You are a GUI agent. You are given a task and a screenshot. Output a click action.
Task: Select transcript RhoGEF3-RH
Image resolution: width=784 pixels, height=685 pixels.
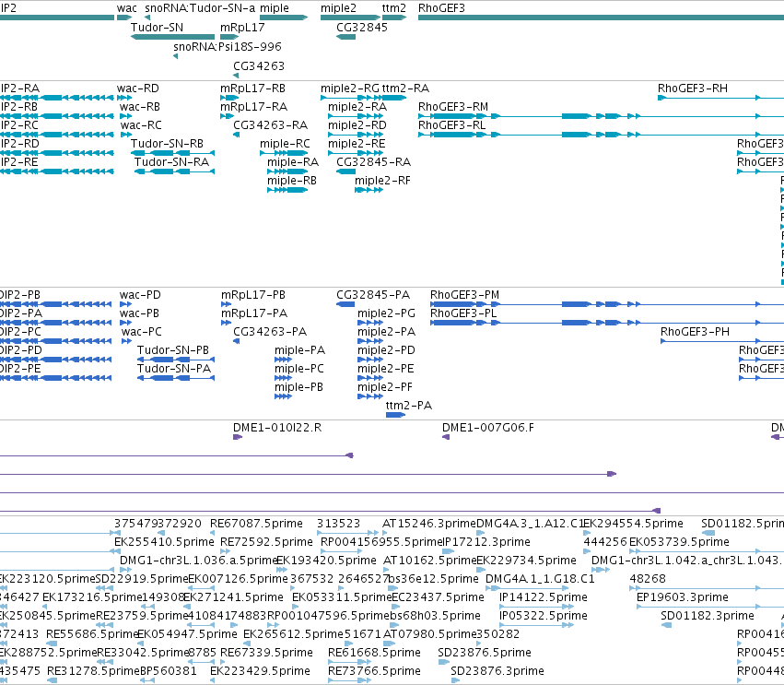click(693, 89)
